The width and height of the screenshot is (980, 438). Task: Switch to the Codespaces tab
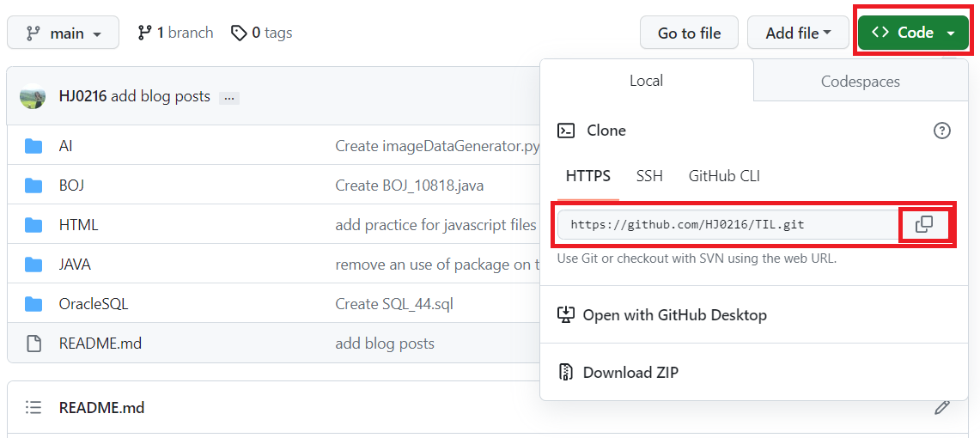[x=860, y=82]
